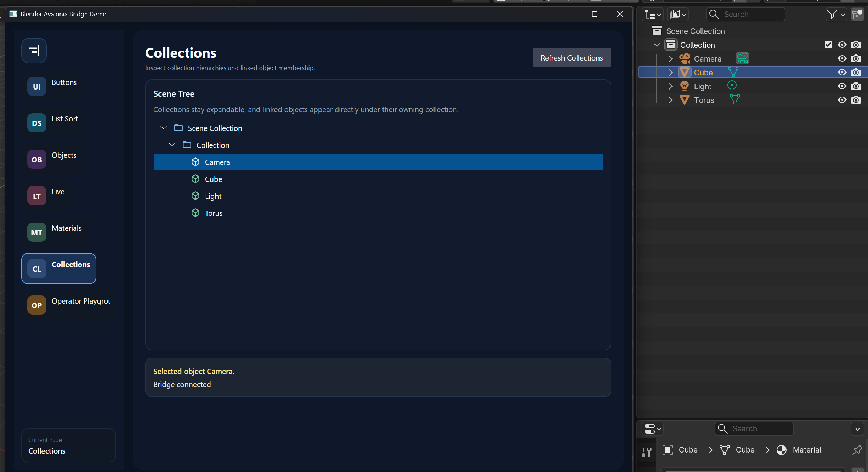Click the LT badge icon for Live

click(x=37, y=196)
